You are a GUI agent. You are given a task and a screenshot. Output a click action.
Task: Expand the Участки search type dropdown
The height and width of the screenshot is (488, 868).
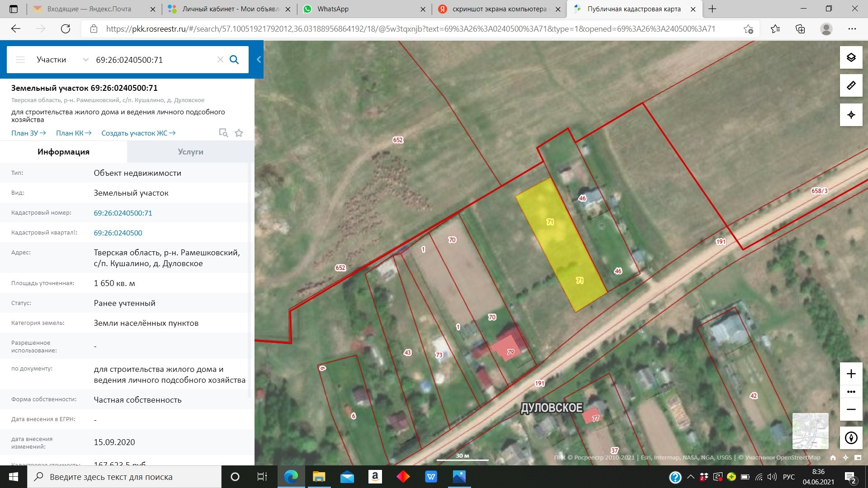[85, 60]
